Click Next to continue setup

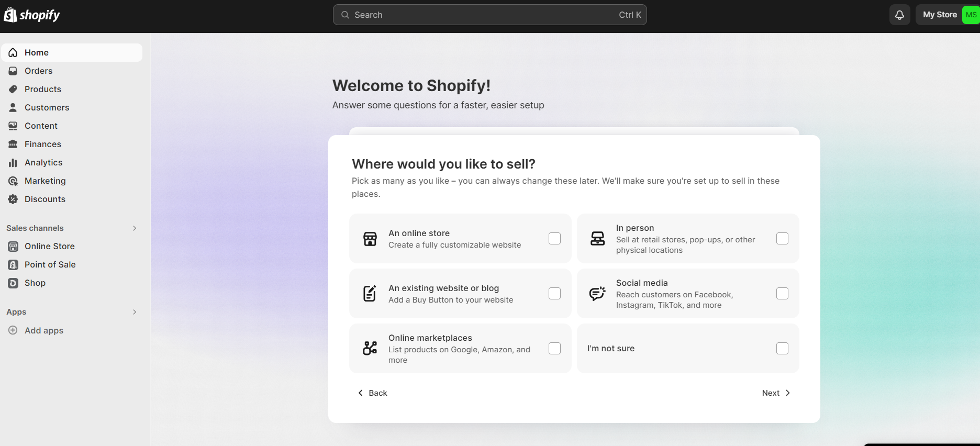776,393
